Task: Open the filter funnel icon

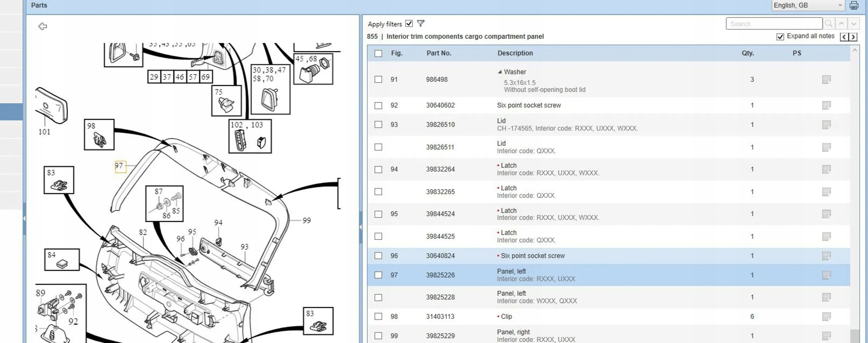Action: coord(420,24)
